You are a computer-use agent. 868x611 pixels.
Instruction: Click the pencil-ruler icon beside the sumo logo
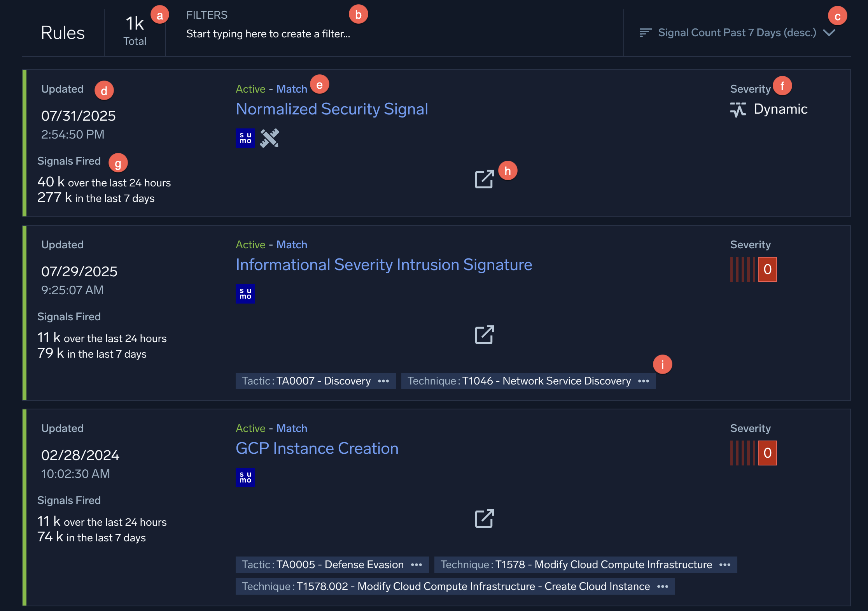pos(269,138)
